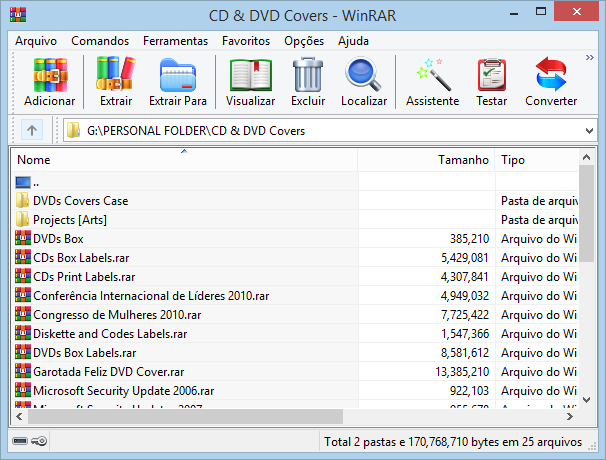
Task: Click the Adicionar archive icon
Action: click(50, 75)
